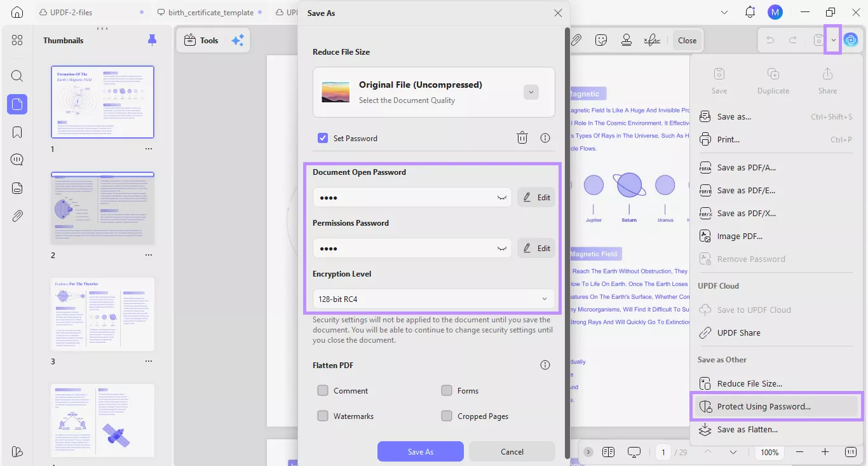
Task: Open the Search panel in sidebar
Action: tap(17, 76)
